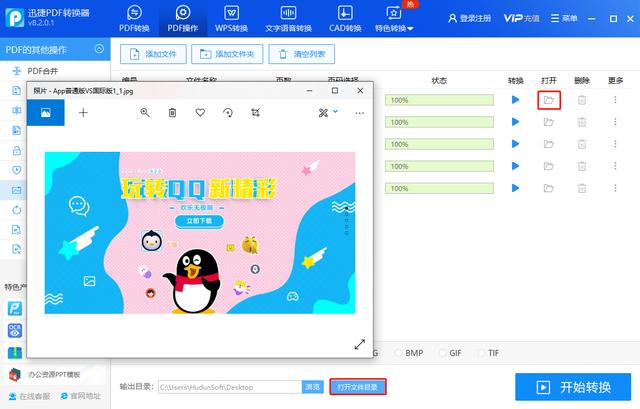Viewport: 640px width, 409px height.
Task: Click the third row's 100% progress bar
Action: [439, 144]
